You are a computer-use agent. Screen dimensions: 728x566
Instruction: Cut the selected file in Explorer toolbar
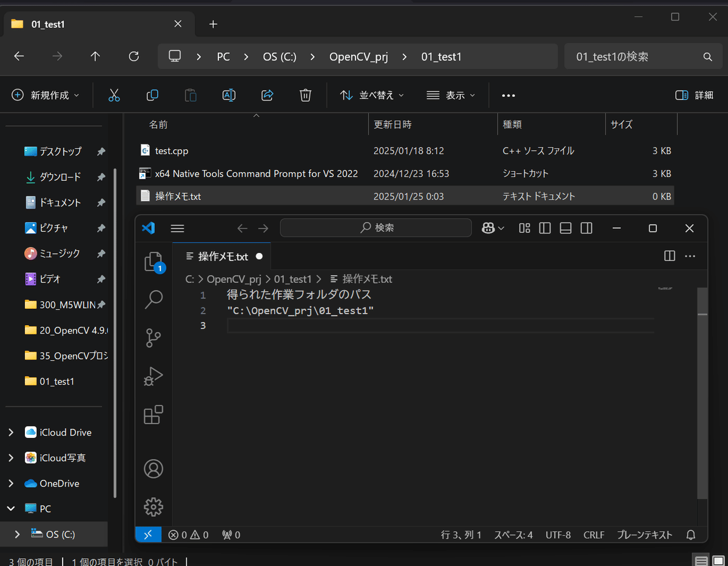(114, 95)
